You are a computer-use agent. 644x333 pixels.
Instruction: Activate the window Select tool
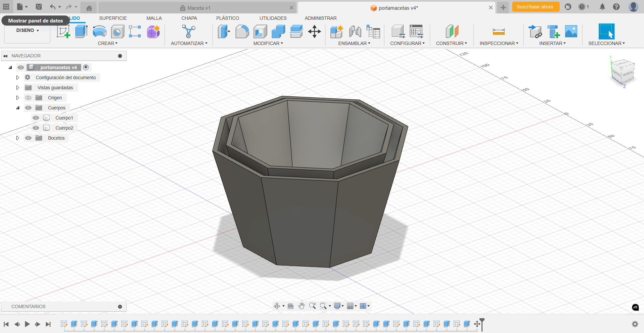tap(606, 32)
